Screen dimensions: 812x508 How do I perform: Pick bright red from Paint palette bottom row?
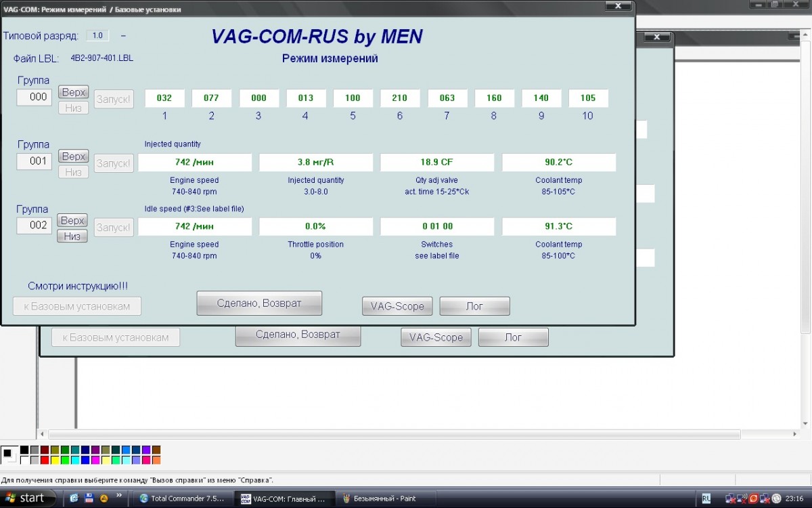click(45, 460)
